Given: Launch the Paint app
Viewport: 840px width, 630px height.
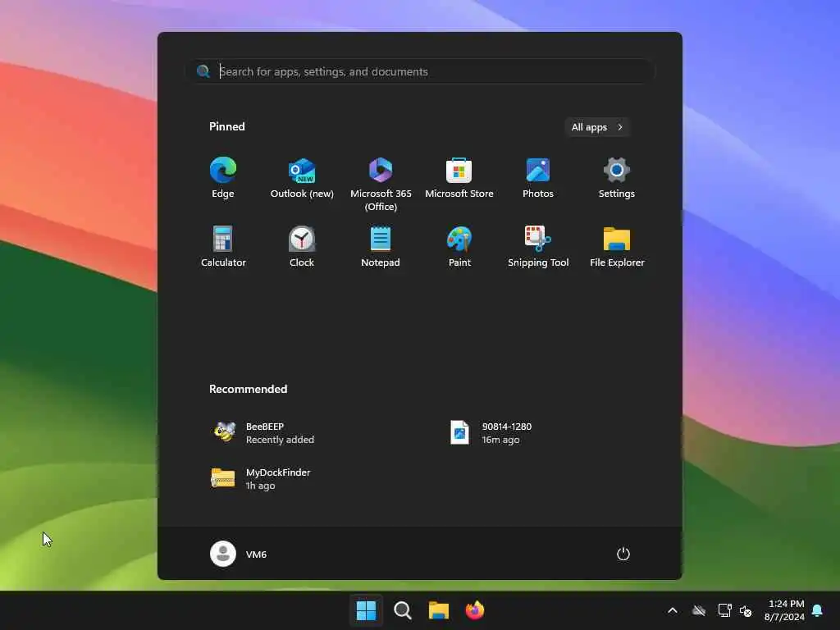Looking at the screenshot, I should point(459,247).
